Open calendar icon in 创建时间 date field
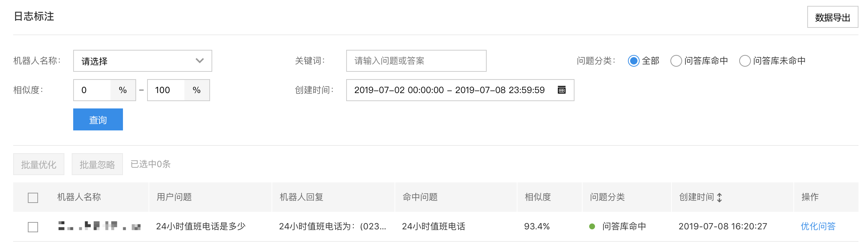Viewport: 868px width, 244px height. (561, 90)
